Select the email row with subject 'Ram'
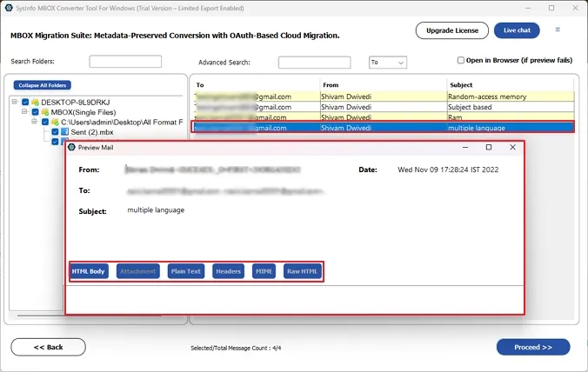Screen dimensions: 588x372 pos(384,116)
